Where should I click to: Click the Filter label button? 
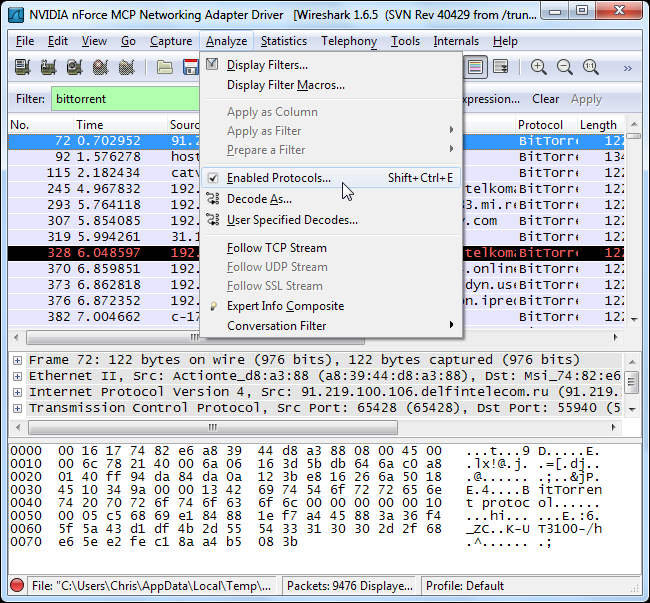pos(30,99)
